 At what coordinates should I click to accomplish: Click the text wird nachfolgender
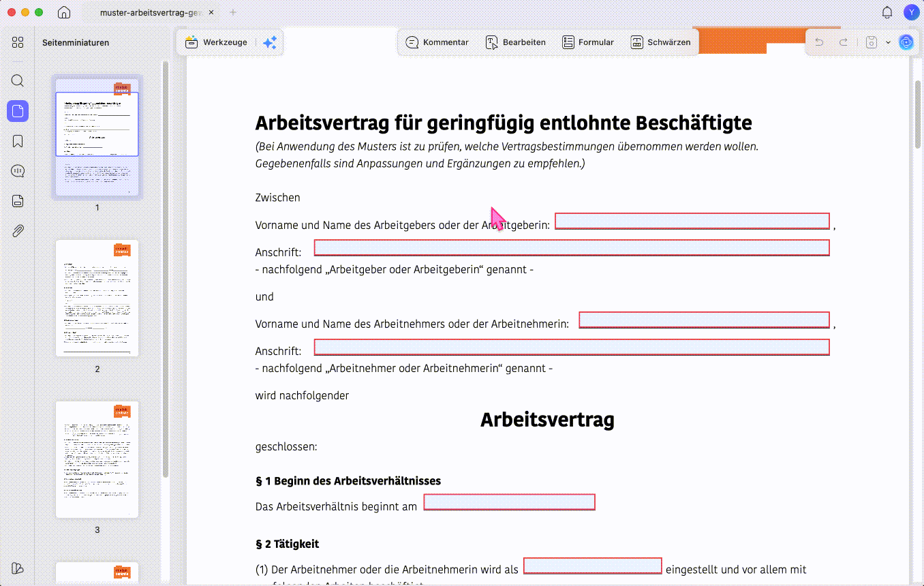coord(302,395)
